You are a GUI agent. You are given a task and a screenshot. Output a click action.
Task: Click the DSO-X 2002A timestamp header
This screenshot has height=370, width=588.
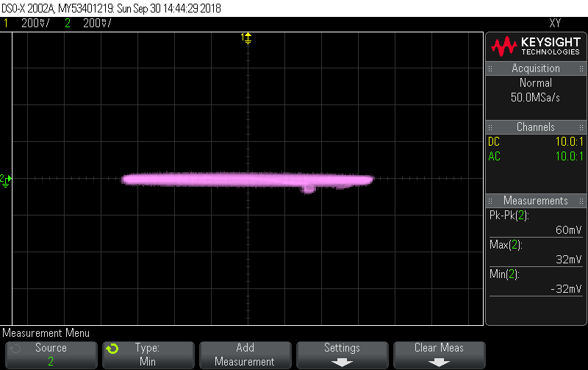tap(111, 8)
